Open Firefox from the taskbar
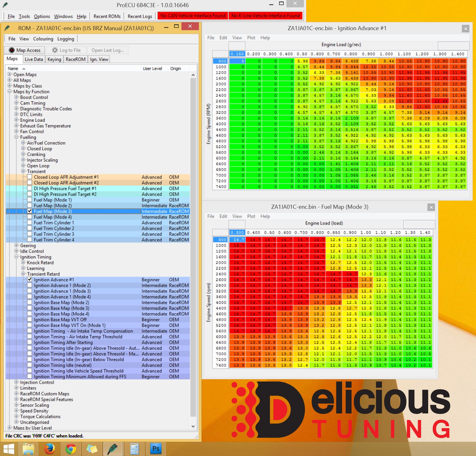Screen dimensions: 476x456 pos(50,449)
